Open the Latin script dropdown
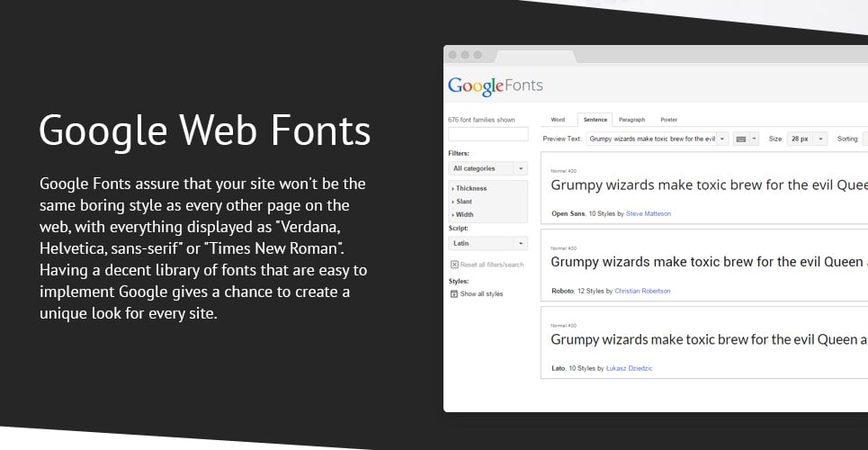 click(x=488, y=243)
